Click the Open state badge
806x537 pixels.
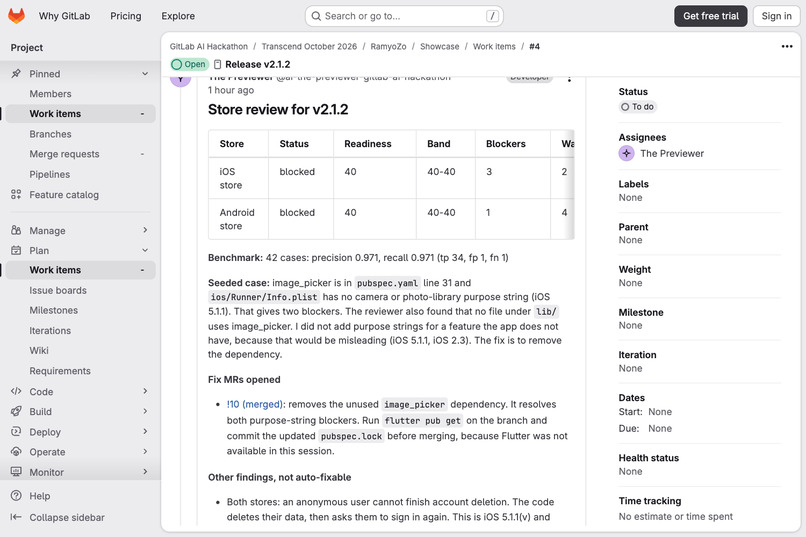pos(190,64)
